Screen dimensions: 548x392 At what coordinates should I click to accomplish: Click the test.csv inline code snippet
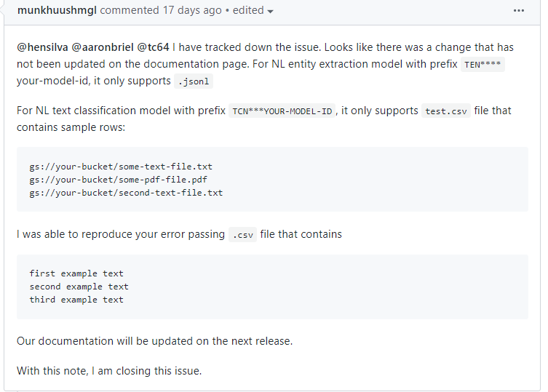(446, 111)
